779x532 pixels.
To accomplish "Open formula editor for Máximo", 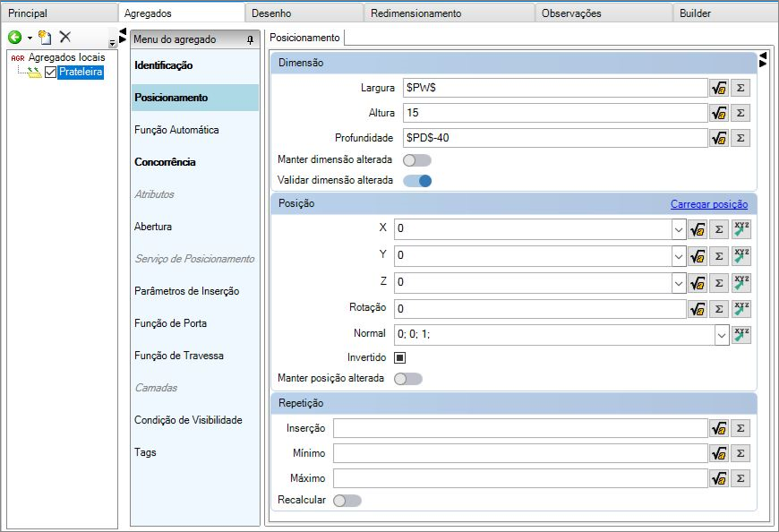I will point(719,478).
